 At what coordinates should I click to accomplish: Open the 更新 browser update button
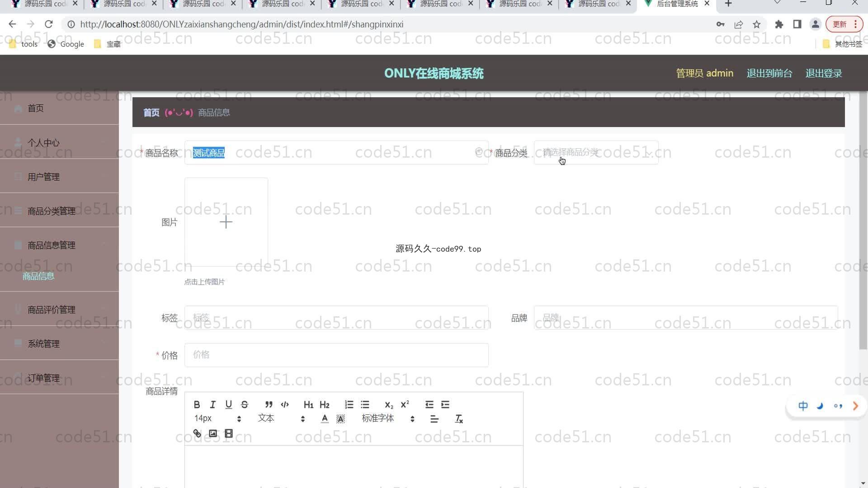(844, 24)
